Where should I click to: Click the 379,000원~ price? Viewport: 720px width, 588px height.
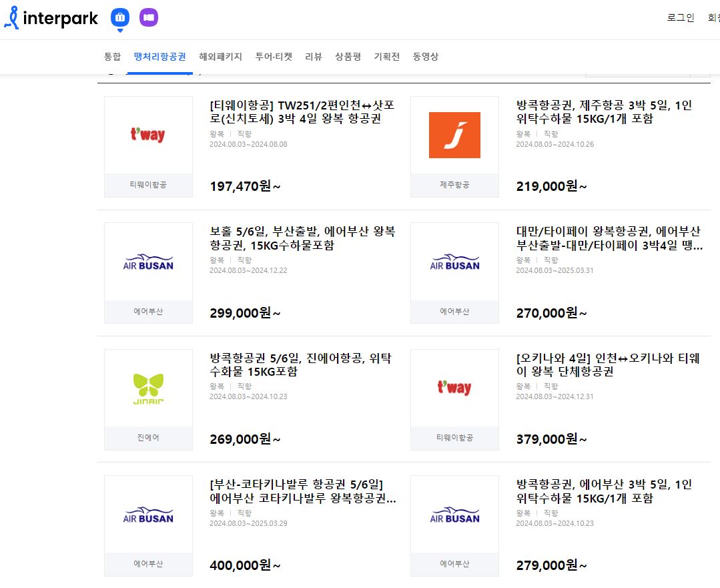[551, 439]
